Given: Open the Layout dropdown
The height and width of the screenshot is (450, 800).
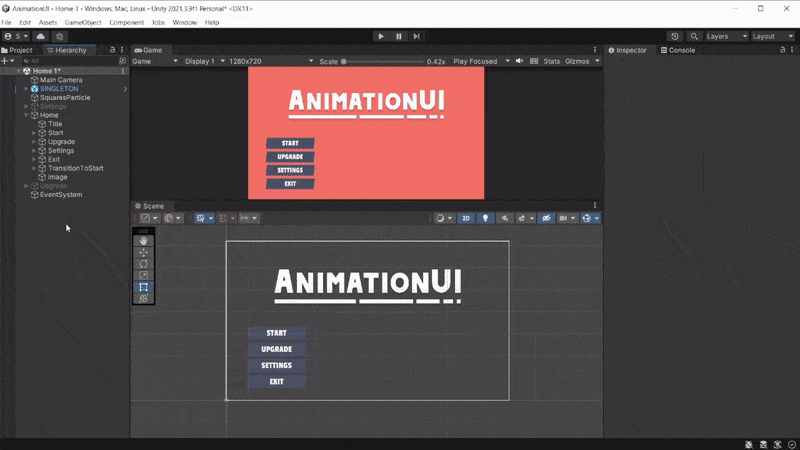Looking at the screenshot, I should 771,36.
